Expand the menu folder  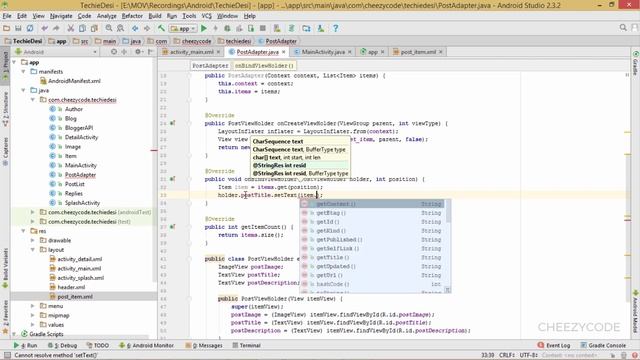tap(33, 306)
